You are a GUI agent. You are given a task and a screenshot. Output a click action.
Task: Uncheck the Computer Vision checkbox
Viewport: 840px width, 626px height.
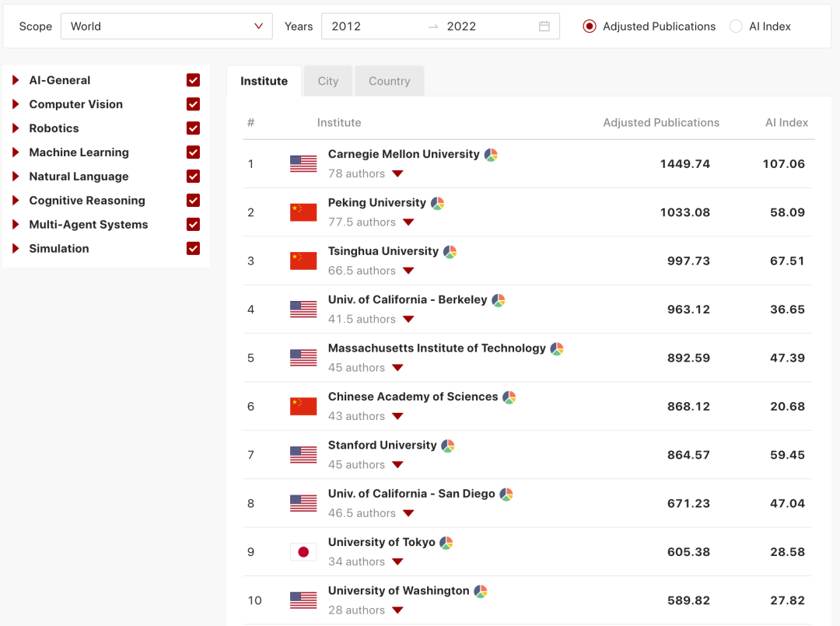194,104
